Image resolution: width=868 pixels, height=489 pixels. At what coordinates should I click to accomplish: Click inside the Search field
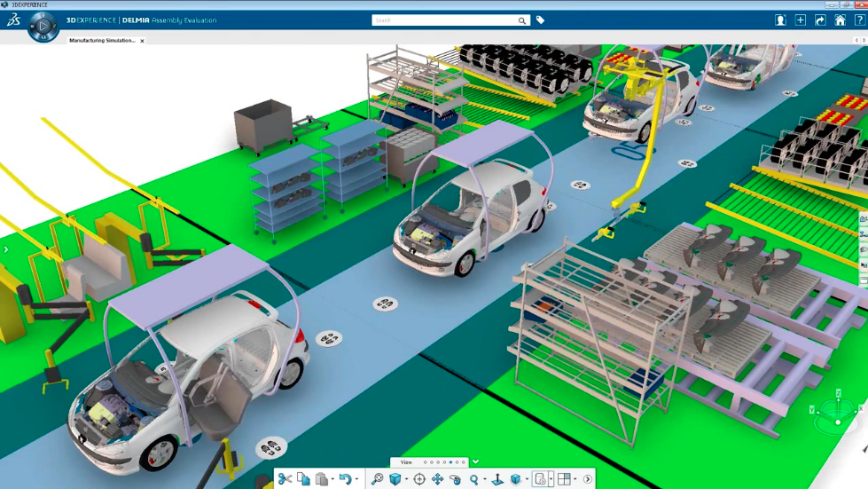click(x=443, y=20)
